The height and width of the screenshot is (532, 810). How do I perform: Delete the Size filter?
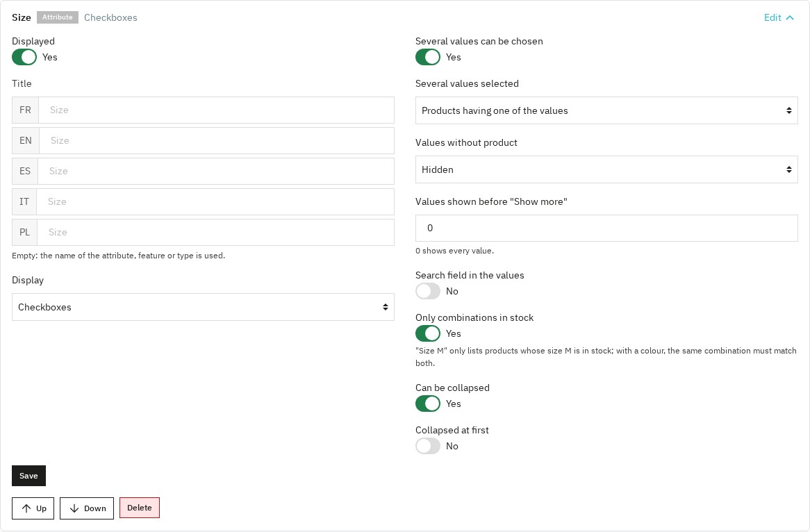click(140, 508)
